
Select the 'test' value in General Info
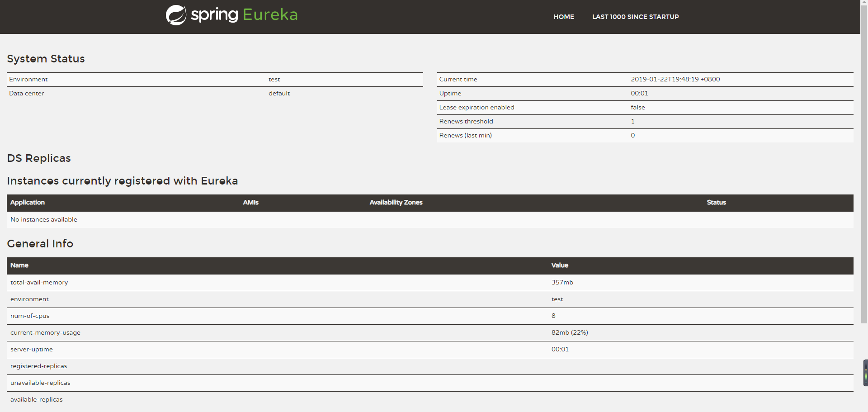[x=557, y=299]
